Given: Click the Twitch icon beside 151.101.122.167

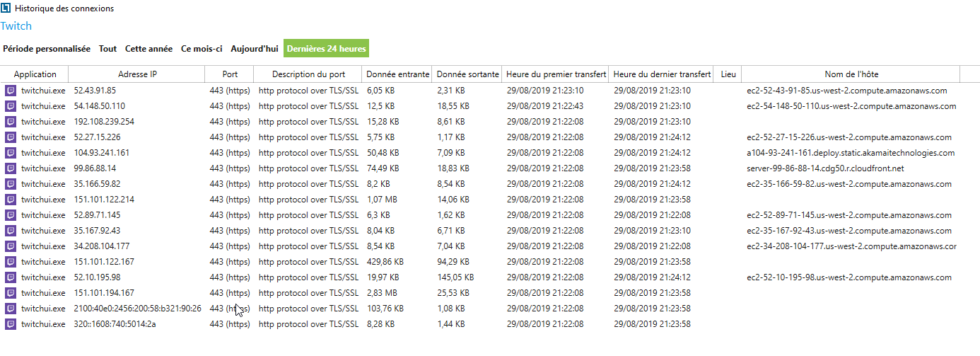Looking at the screenshot, I should (10, 262).
